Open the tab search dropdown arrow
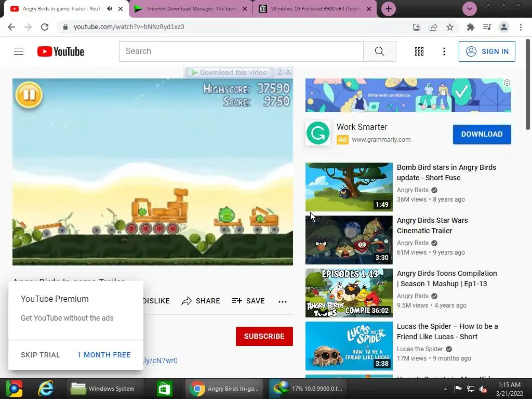This screenshot has height=399, width=532. [470, 9]
